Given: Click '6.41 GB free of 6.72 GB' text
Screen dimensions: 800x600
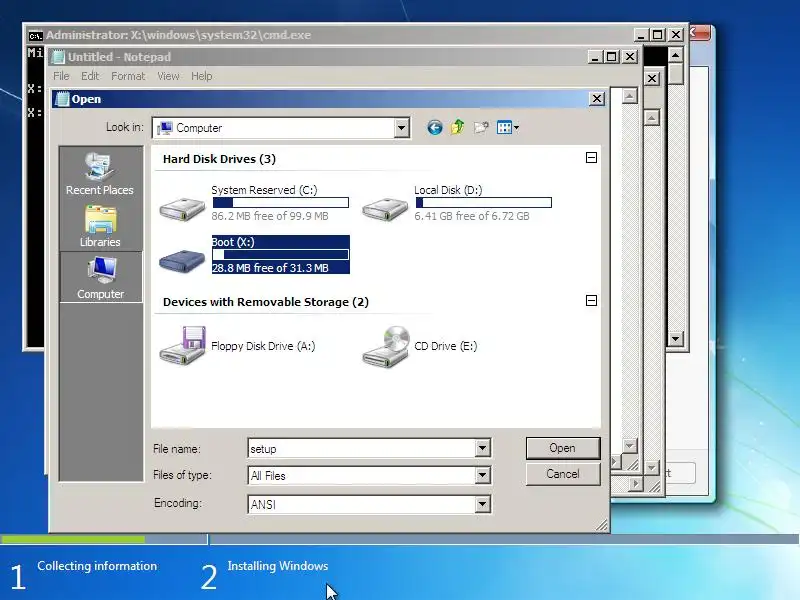Looking at the screenshot, I should pos(472,216).
